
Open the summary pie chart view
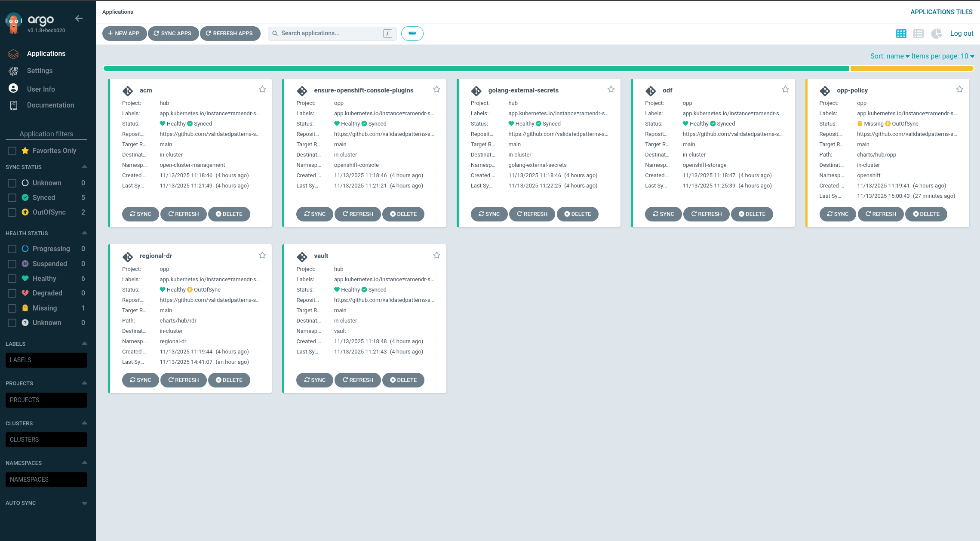point(936,33)
